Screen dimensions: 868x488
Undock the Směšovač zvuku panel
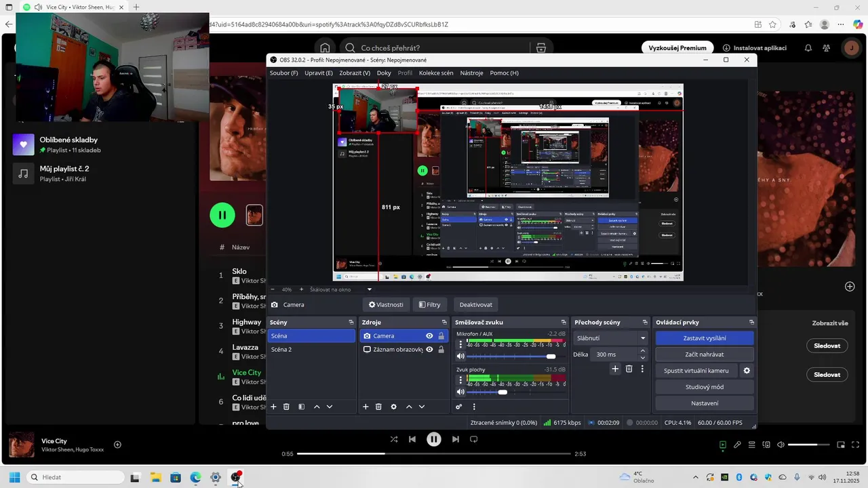pos(564,323)
